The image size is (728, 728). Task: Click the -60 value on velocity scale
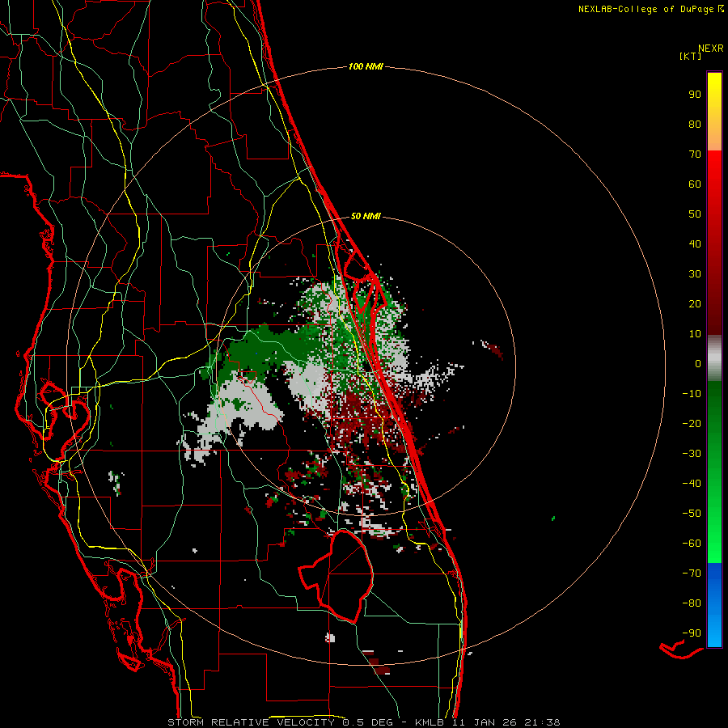692,544
